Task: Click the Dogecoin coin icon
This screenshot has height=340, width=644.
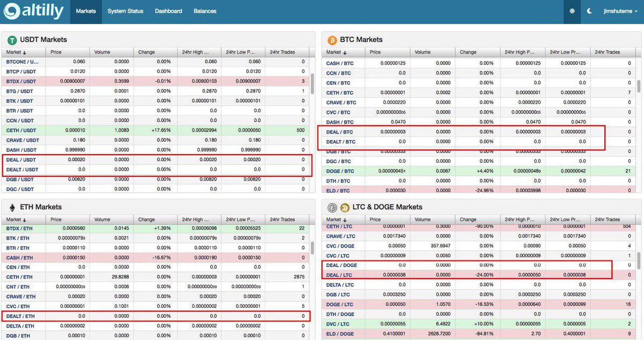Action: [x=344, y=207]
